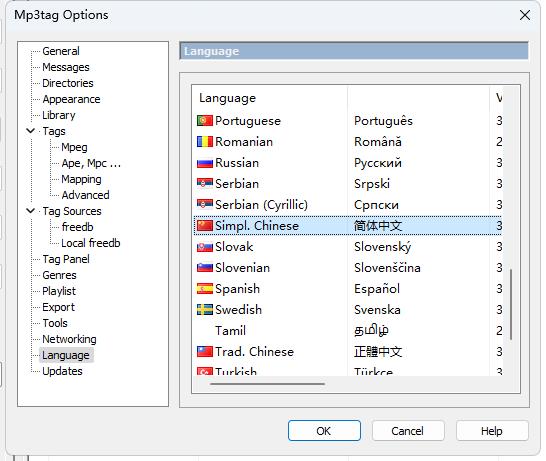The height and width of the screenshot is (461, 546).
Task: Click the native name Română
Action: click(378, 142)
